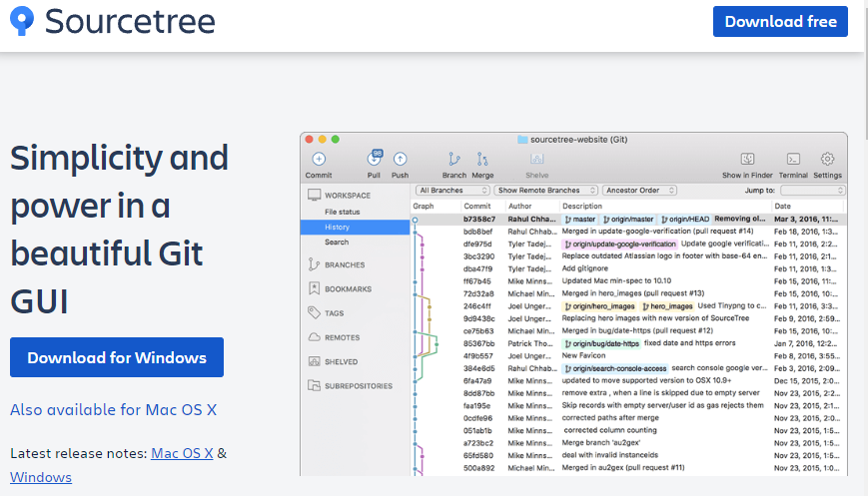The height and width of the screenshot is (496, 868).
Task: Click the Sourcetree title text
Action: [130, 22]
